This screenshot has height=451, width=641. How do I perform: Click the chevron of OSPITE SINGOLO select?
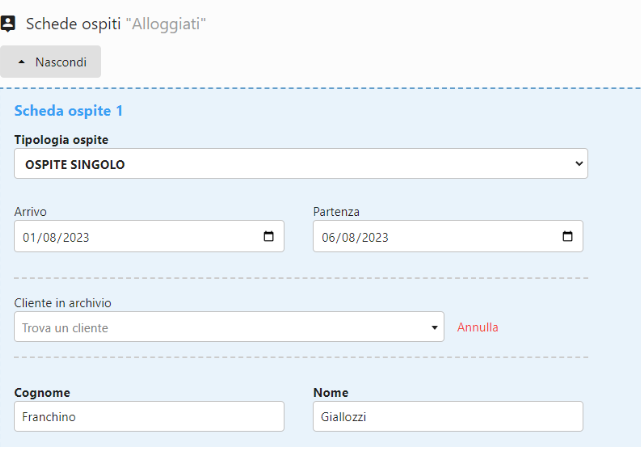(x=579, y=164)
